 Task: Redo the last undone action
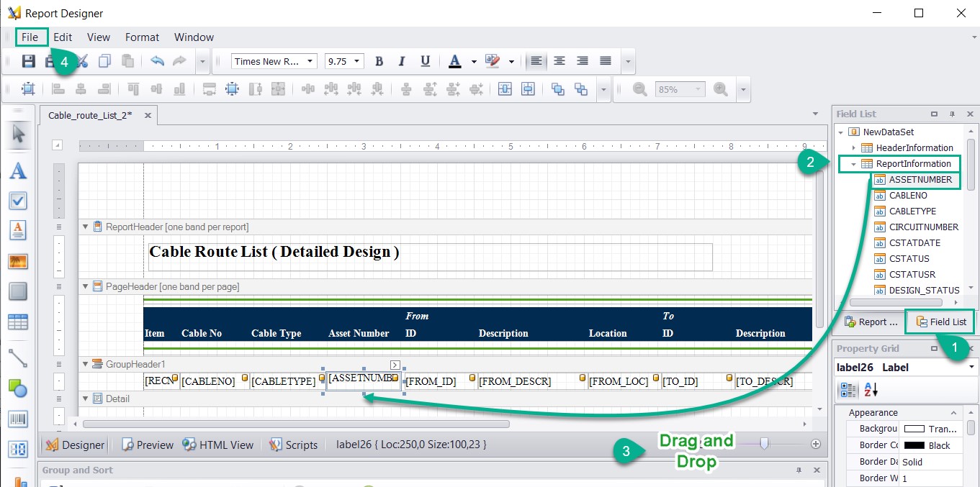coord(179,61)
